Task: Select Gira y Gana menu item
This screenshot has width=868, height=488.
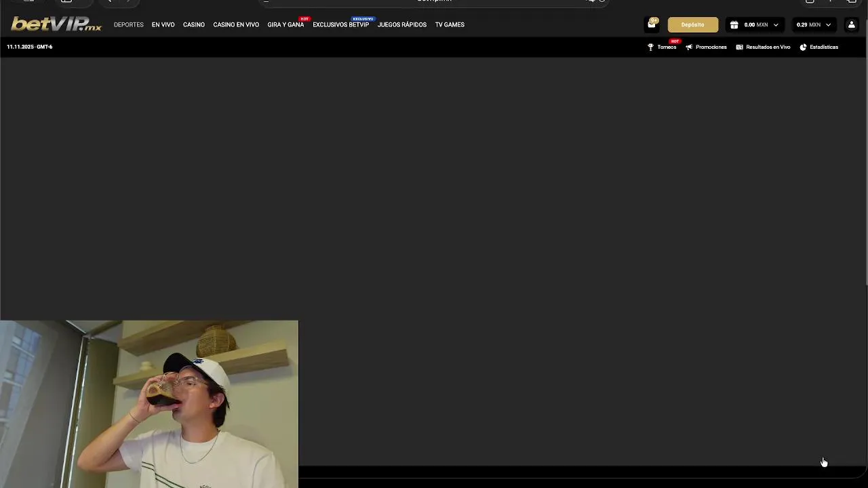Action: point(285,25)
